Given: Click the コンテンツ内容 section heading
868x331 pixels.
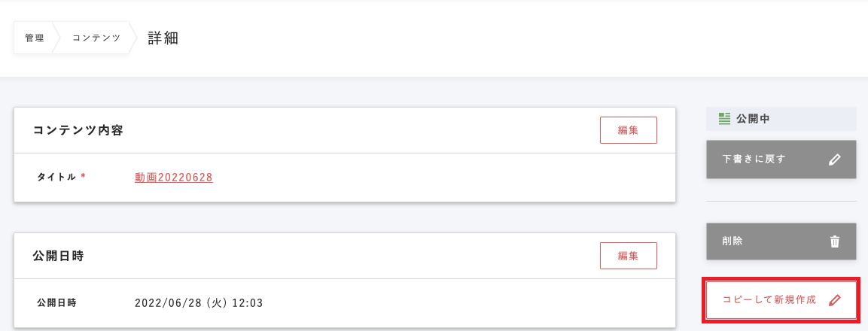Looking at the screenshot, I should coord(78,130).
